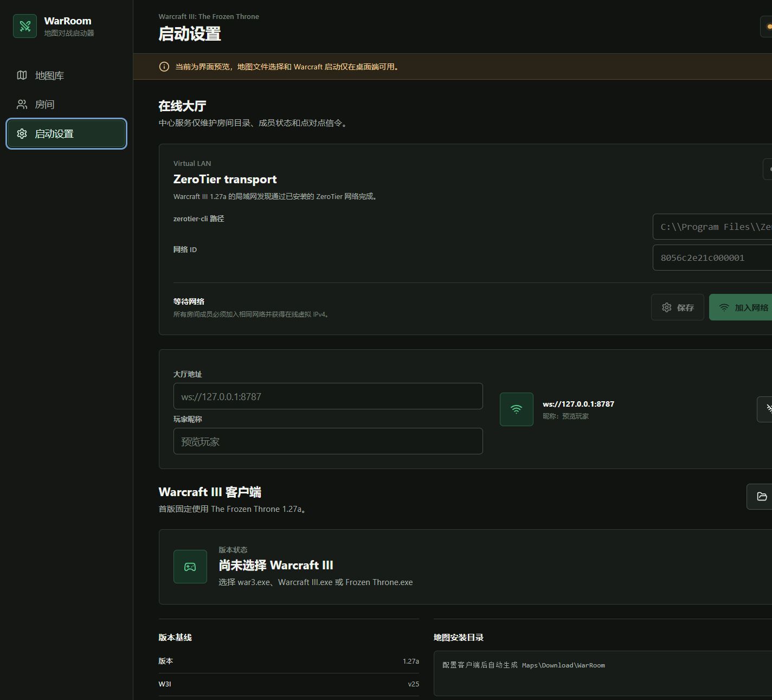Viewport: 772px width, 700px height.
Task: Click the 尚未选择 Warcraft III heading
Action: coord(276,565)
